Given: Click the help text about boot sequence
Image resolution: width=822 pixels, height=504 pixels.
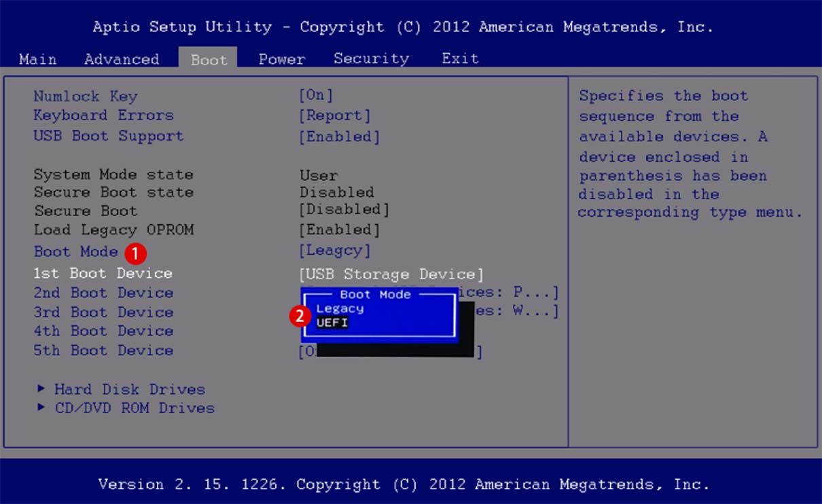Looking at the screenshot, I should click(690, 154).
